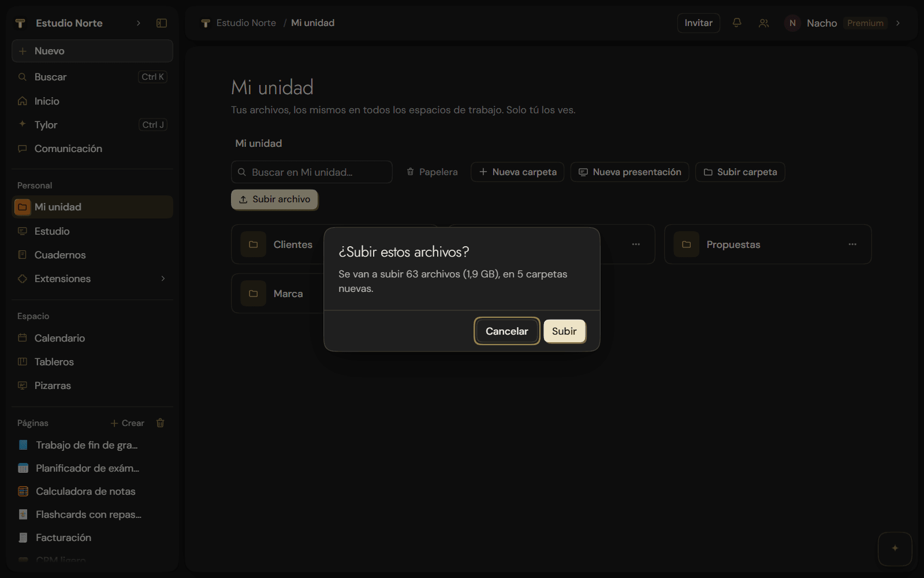Viewport: 924px width, 578px height.
Task: Click the Marca folder icon
Action: tap(254, 294)
